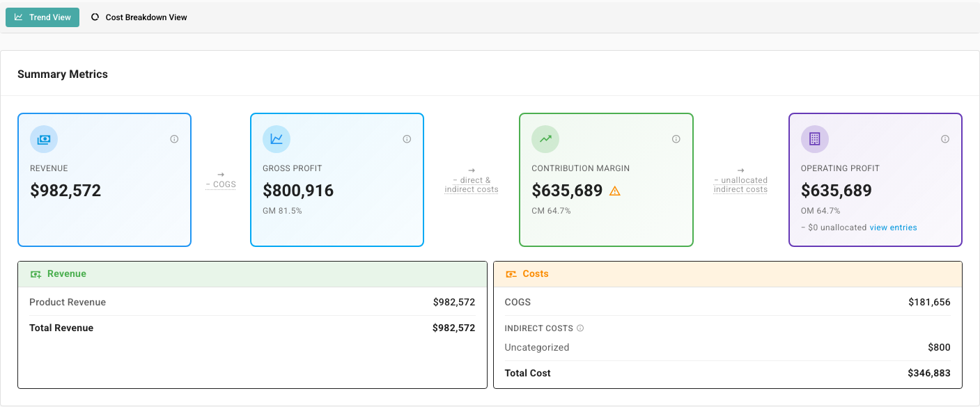Click the '– COGS' dotted label
This screenshot has width=980, height=407.
tap(221, 184)
